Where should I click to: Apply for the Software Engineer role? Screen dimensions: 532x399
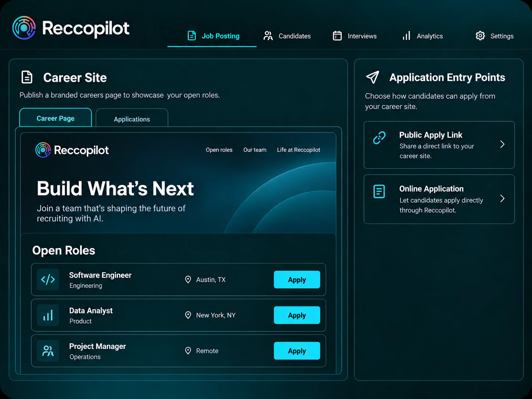tap(297, 280)
